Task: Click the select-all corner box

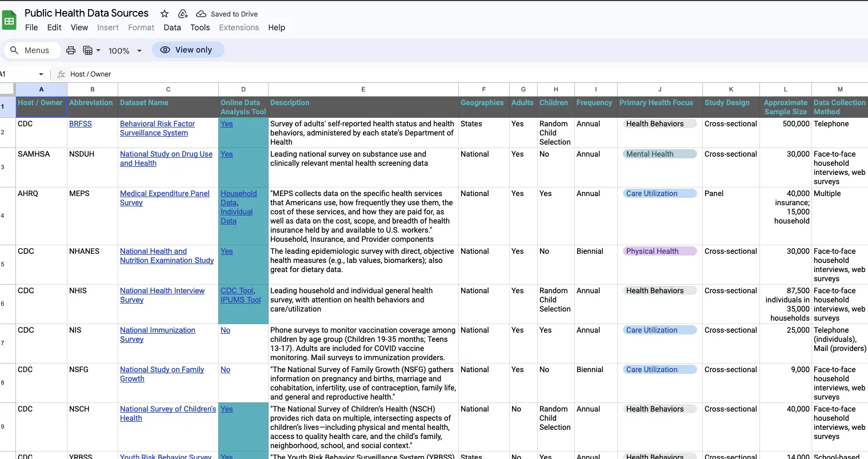Action: click(7, 89)
